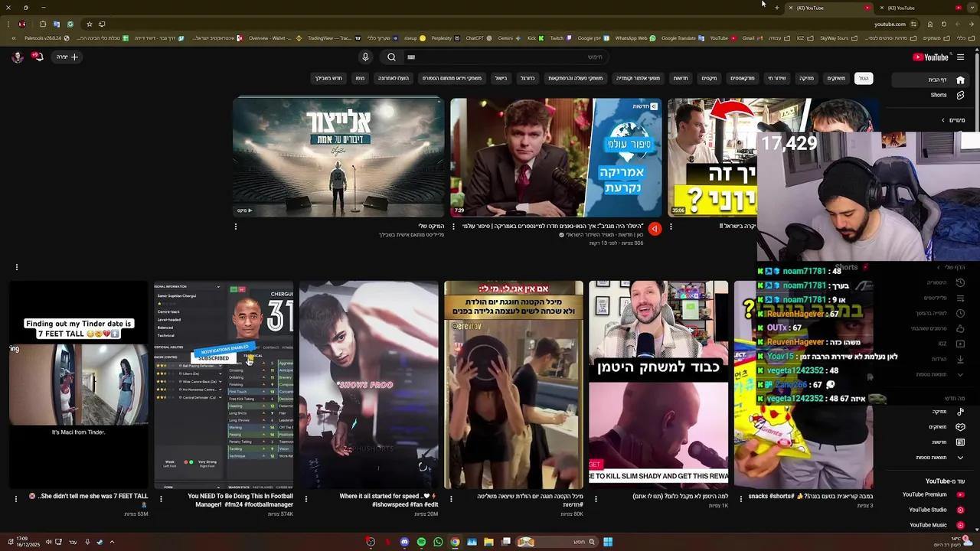Open iShowSpeed 'SHOWS PROO' short
The width and height of the screenshot is (980, 551).
(368, 385)
